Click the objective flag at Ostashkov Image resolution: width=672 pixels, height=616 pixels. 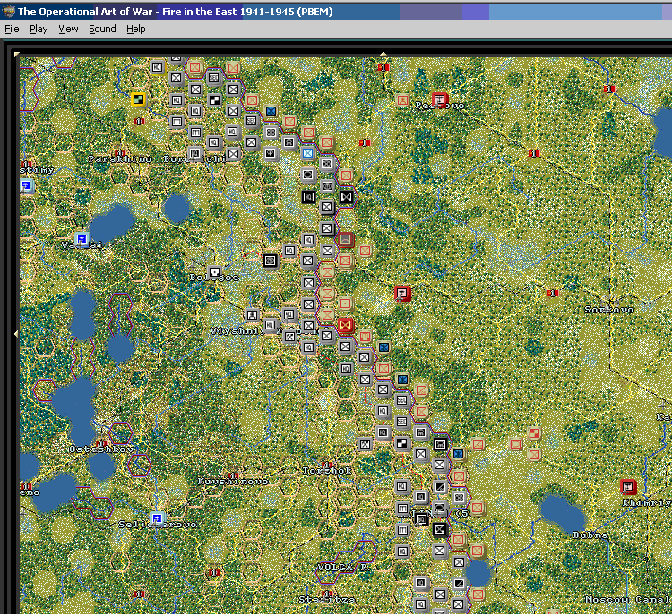click(101, 443)
